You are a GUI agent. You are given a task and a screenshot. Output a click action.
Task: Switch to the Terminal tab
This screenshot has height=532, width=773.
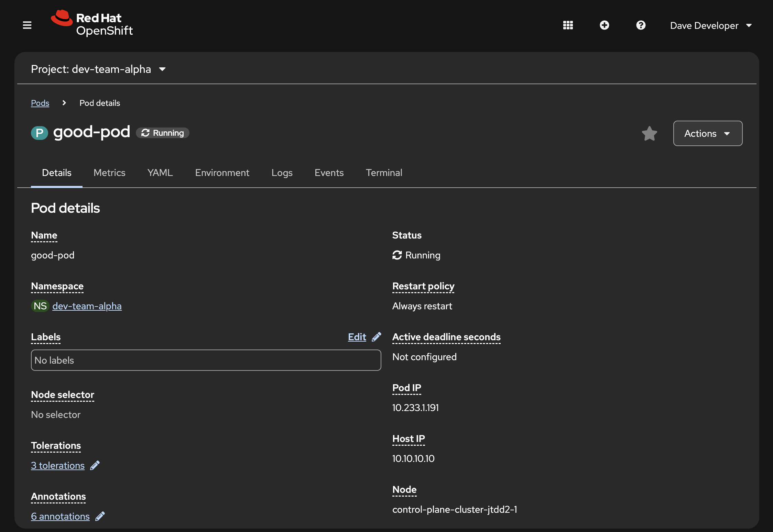coord(384,173)
